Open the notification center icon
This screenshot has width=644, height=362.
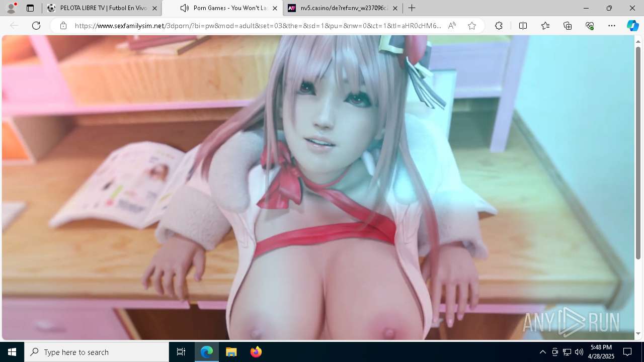tap(627, 352)
